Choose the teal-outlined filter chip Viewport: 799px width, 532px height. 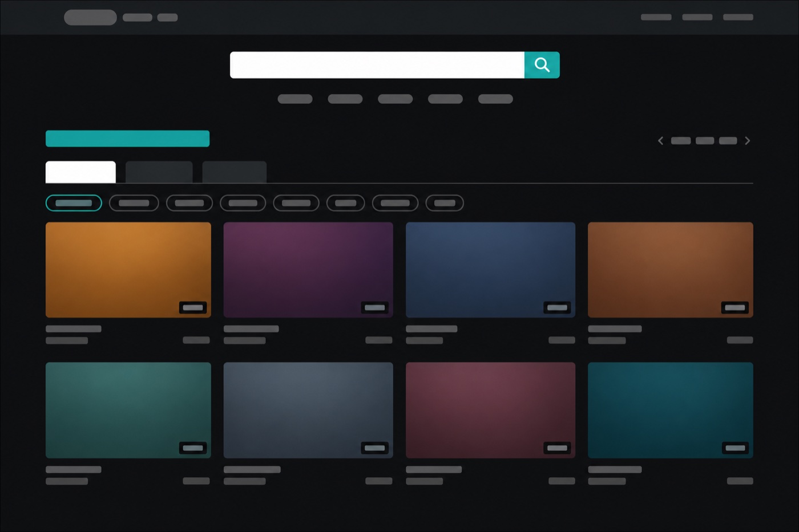click(x=74, y=203)
